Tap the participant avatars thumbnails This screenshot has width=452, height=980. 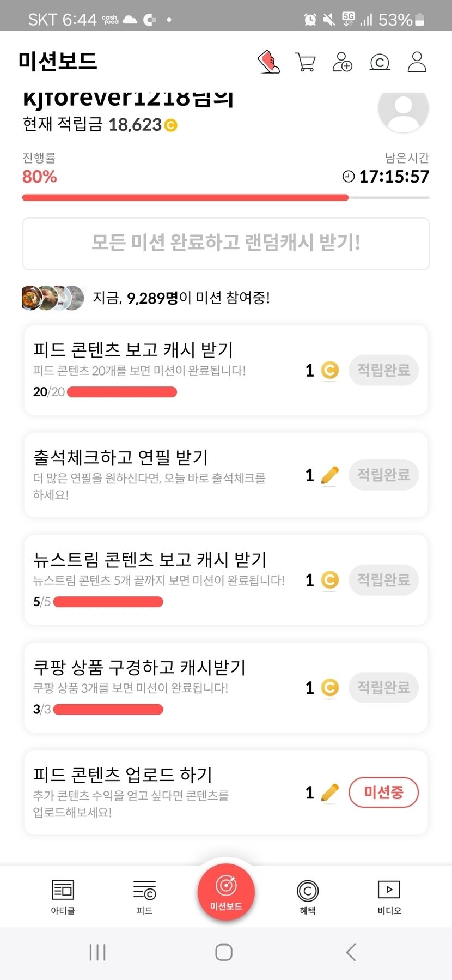[x=53, y=298]
